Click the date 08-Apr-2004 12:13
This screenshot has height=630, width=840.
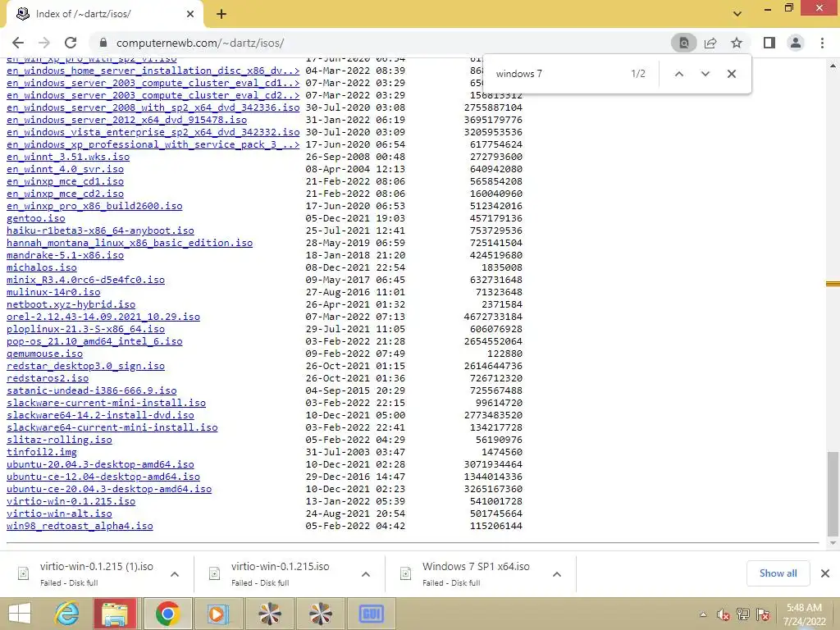pos(355,169)
